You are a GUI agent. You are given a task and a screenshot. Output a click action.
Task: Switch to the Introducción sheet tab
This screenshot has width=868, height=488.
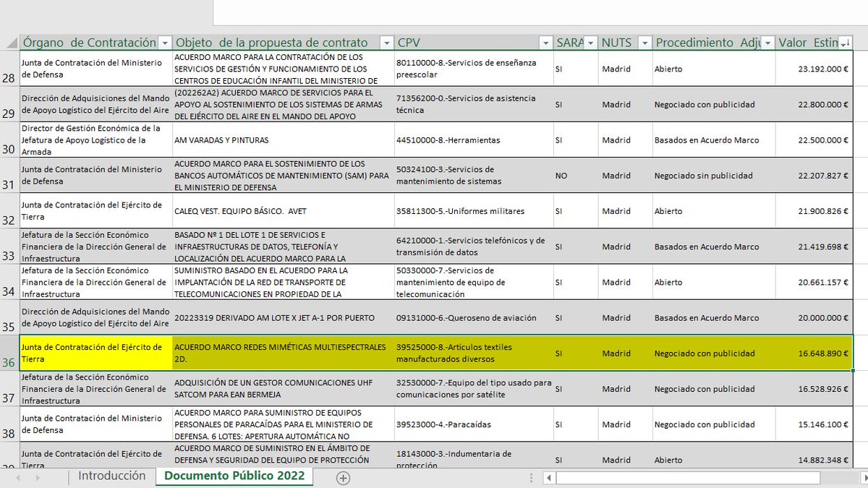click(x=111, y=476)
